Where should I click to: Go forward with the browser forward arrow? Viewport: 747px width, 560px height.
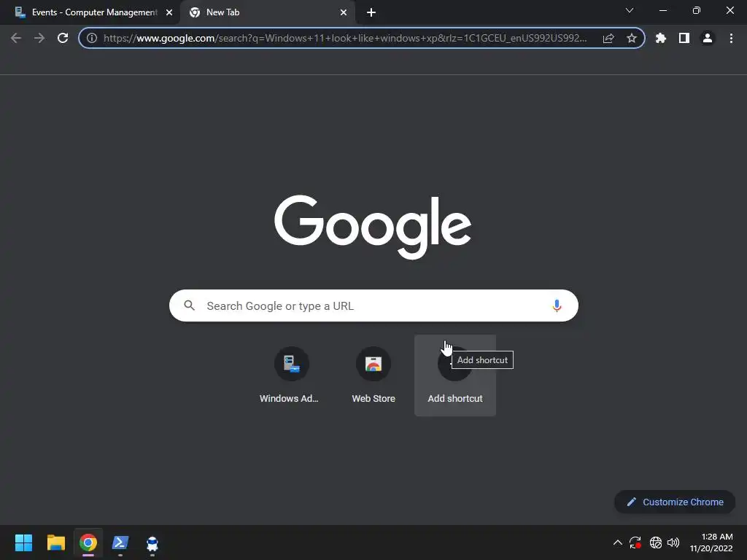tap(39, 38)
